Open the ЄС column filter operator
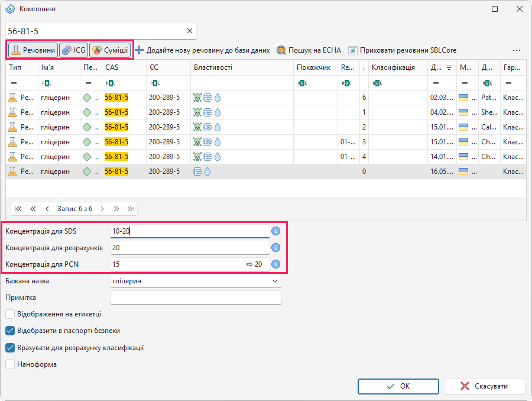 (155, 83)
